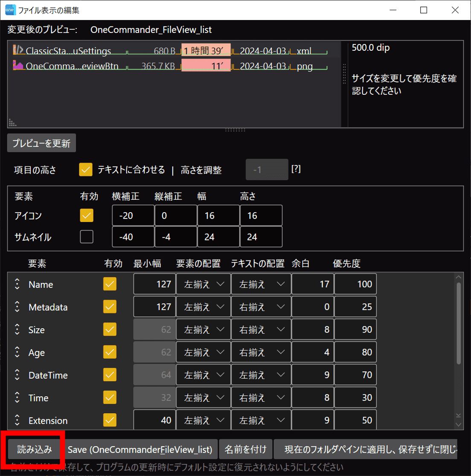
Task: Click the Name 最小幅 field showing 127
Action: (154, 284)
